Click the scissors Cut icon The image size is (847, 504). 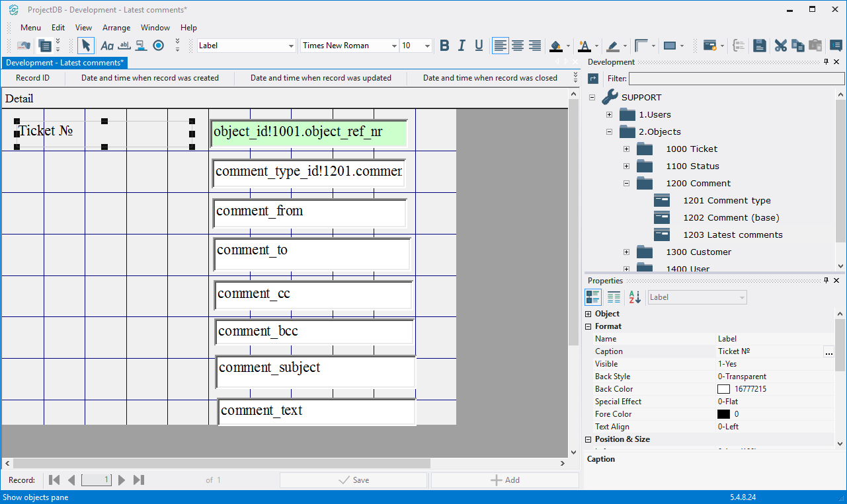[780, 46]
